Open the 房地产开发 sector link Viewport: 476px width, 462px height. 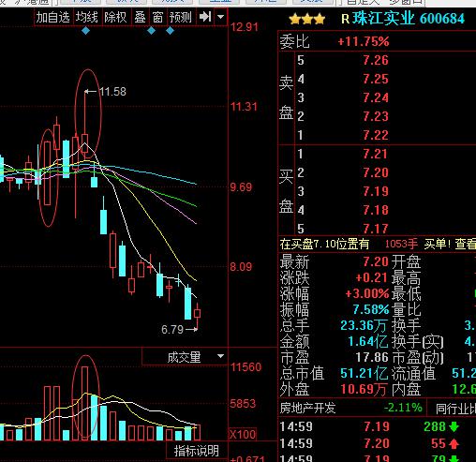point(307,408)
